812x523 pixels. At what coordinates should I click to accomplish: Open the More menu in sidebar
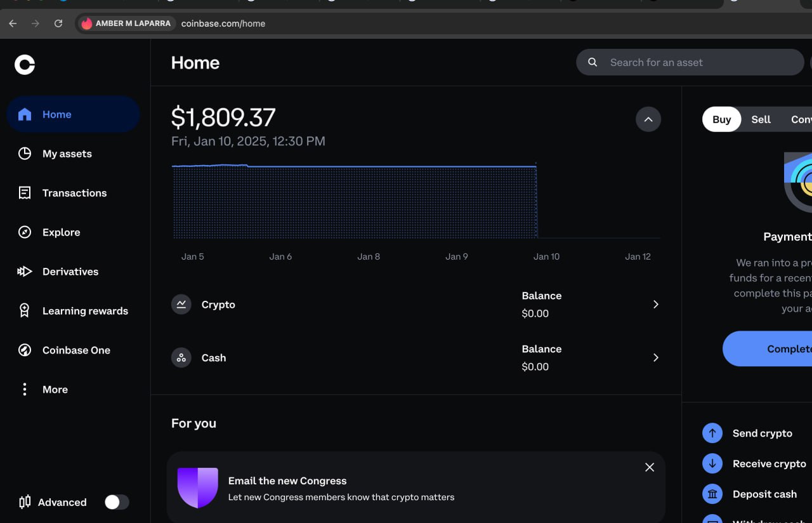[x=25, y=390]
